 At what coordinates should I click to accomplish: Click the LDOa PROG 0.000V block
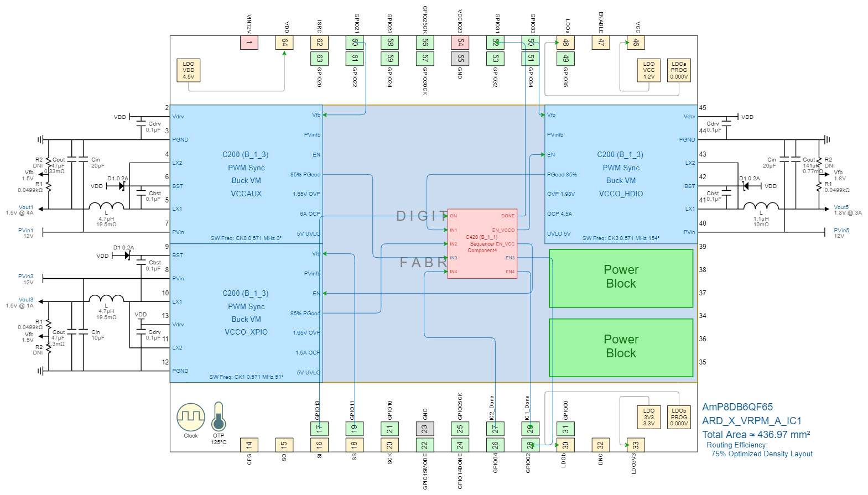point(679,70)
